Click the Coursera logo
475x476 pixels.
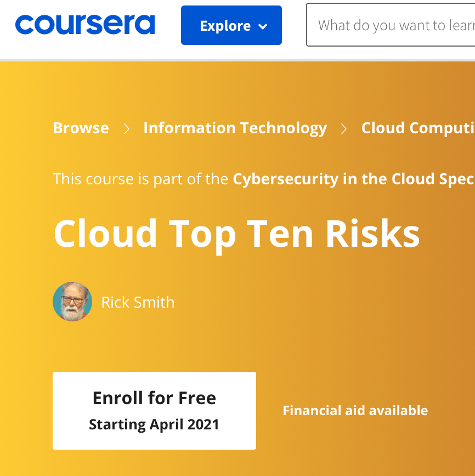tap(84, 24)
